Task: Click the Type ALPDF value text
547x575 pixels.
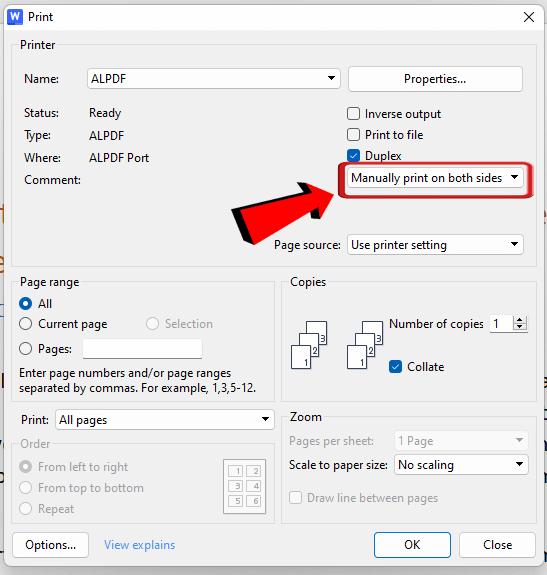Action: tap(106, 136)
